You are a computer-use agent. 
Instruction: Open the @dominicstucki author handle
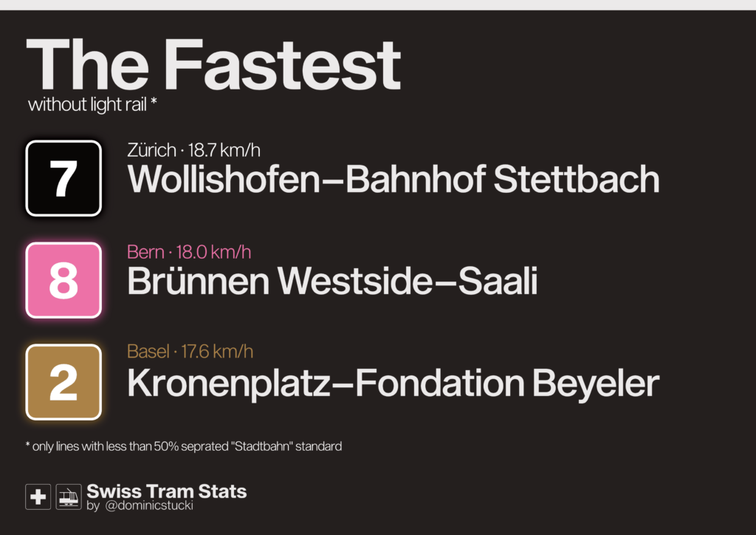point(149,506)
